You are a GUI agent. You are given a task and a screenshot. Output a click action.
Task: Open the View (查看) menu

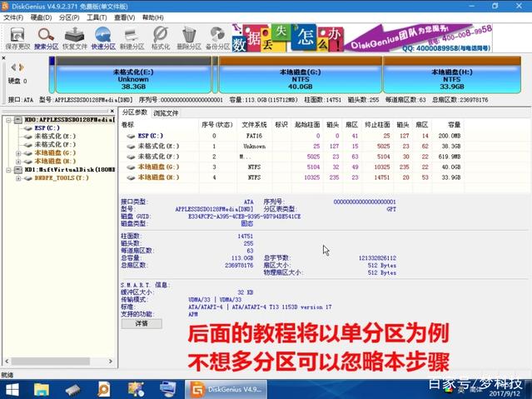click(x=125, y=17)
